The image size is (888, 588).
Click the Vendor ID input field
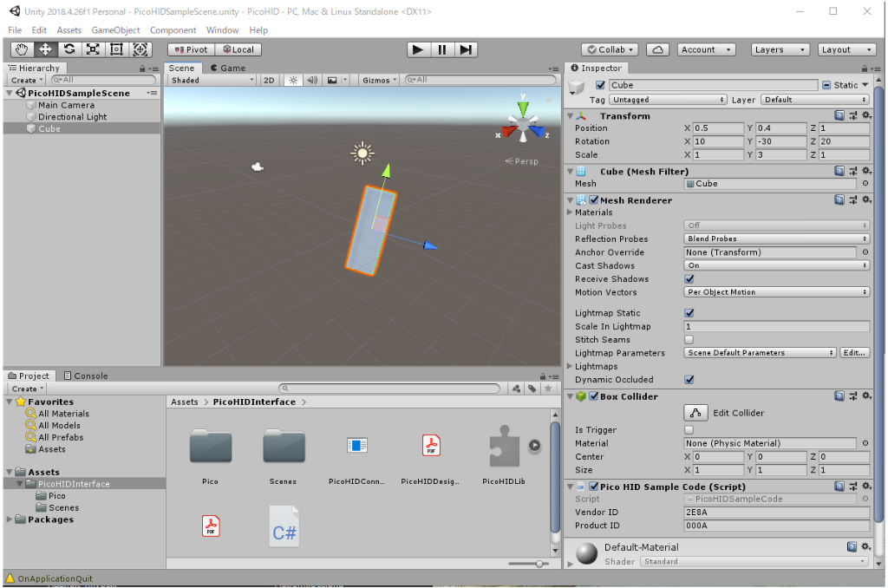point(776,512)
